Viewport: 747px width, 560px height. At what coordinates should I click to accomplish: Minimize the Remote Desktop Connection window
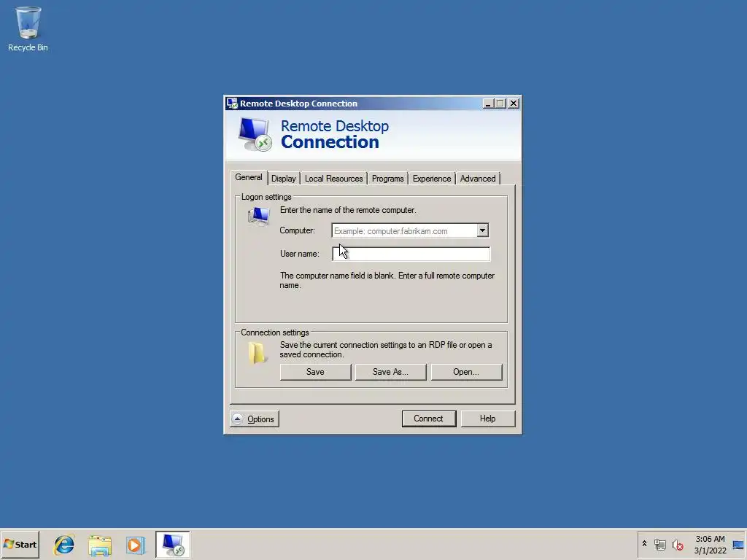pos(488,104)
